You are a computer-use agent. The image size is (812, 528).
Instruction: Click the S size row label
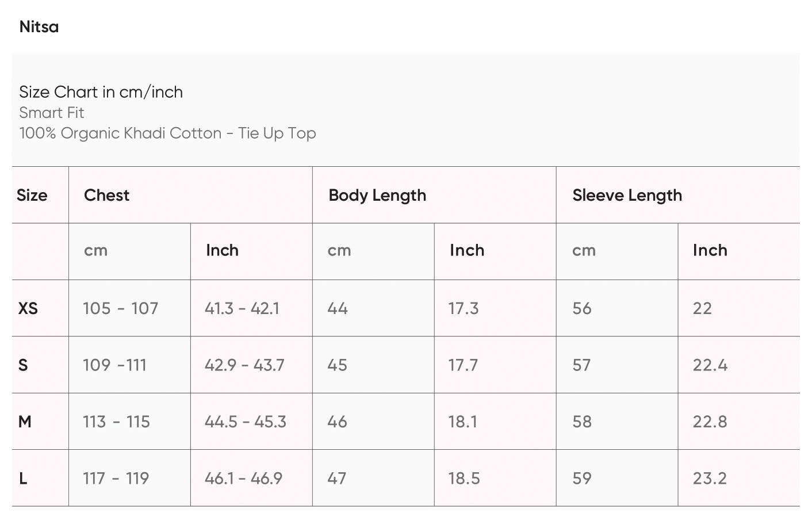click(23, 365)
